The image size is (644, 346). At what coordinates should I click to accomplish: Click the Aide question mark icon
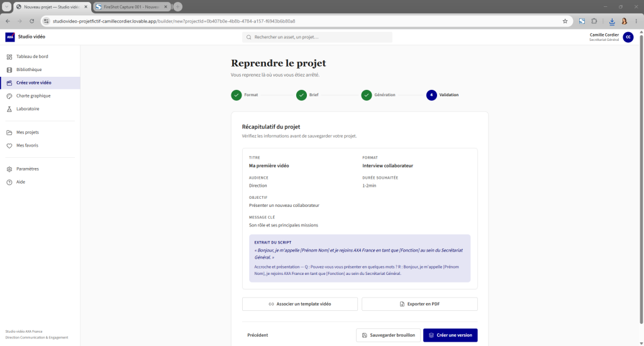(x=9, y=182)
